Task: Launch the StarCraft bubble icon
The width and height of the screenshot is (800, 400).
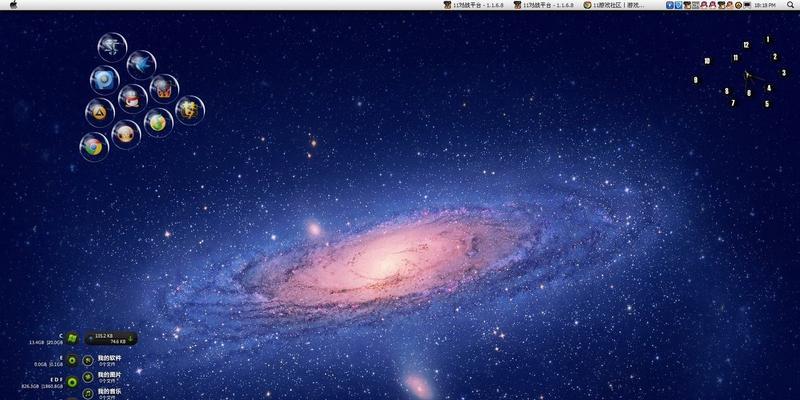Action: (x=112, y=47)
